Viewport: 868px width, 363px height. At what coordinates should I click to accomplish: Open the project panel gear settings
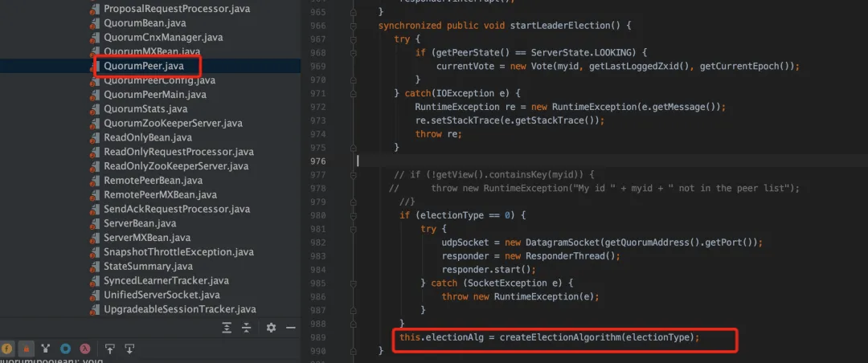pos(271,328)
